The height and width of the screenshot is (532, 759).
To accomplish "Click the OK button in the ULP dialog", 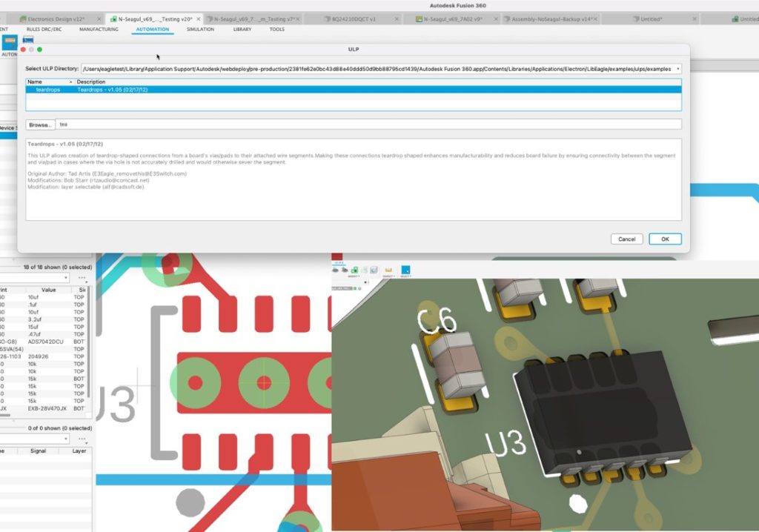I will (x=664, y=239).
